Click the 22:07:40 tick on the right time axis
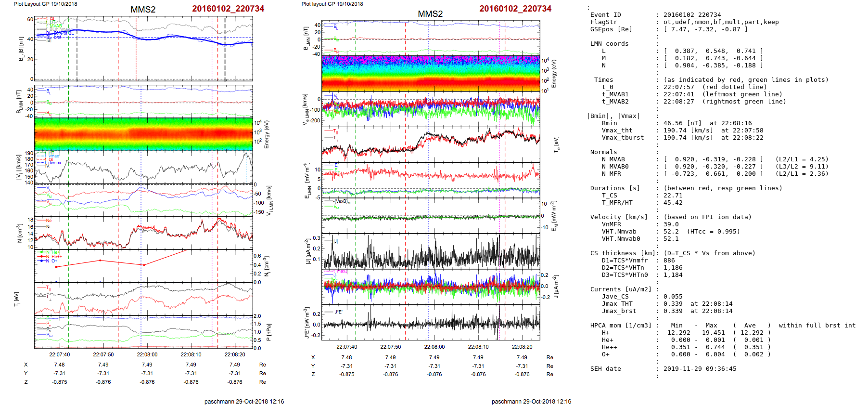Viewport: 868px width, 405px height. click(346, 347)
